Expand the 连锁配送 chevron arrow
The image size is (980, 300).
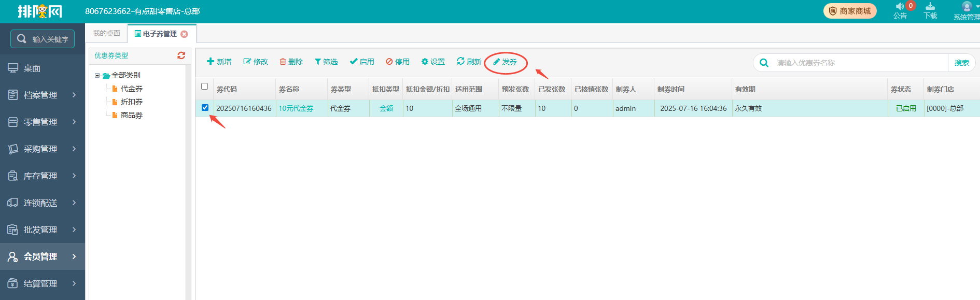tap(74, 203)
